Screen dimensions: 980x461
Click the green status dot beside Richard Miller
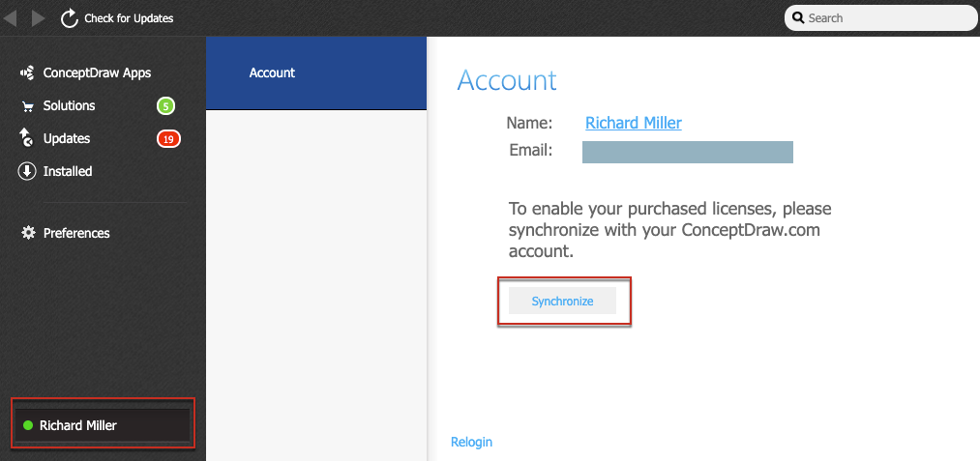[28, 425]
